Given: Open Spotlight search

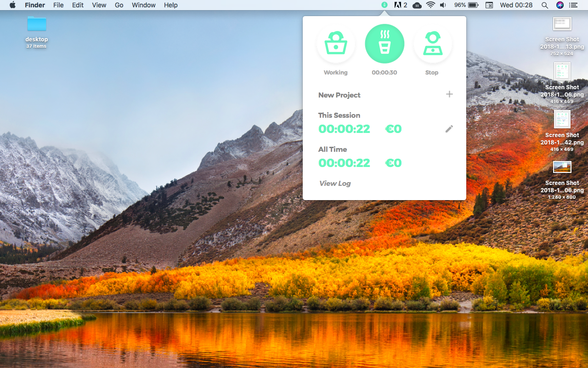Looking at the screenshot, I should pos(545,5).
